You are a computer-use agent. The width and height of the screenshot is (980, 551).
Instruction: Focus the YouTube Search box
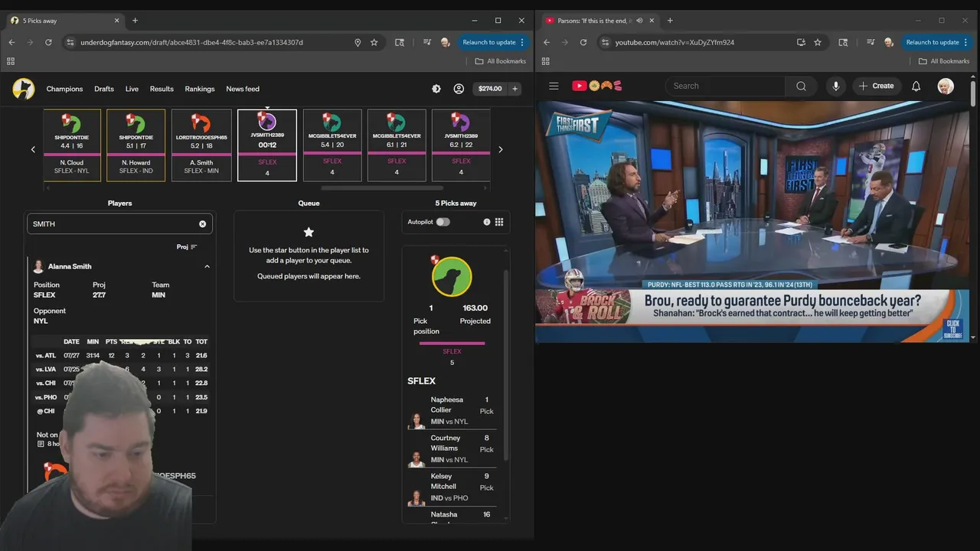(726, 86)
